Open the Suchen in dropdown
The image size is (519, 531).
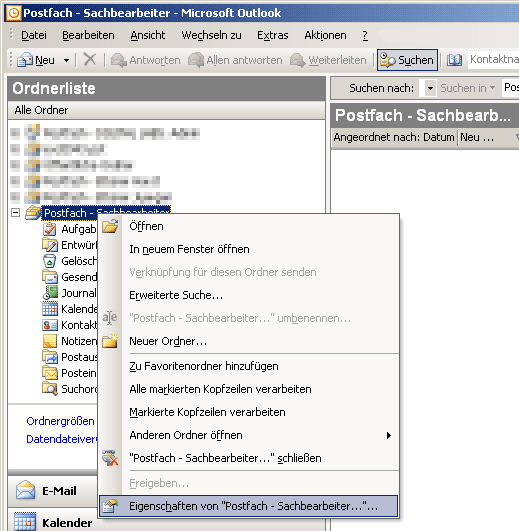[468, 88]
